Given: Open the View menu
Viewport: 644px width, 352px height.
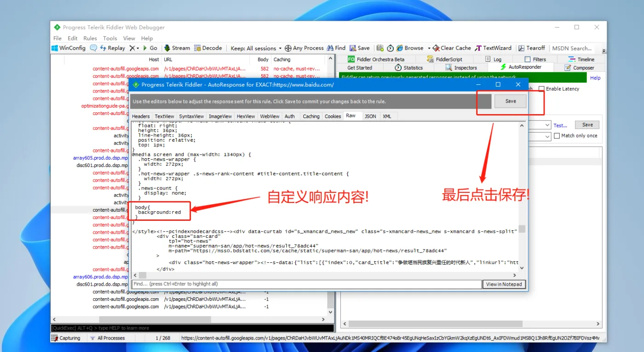Looking at the screenshot, I should (129, 38).
